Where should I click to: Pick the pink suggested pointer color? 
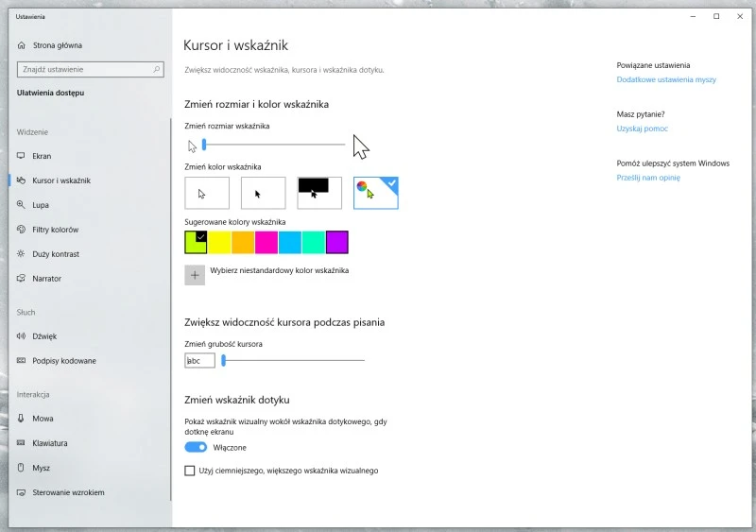[x=266, y=243]
